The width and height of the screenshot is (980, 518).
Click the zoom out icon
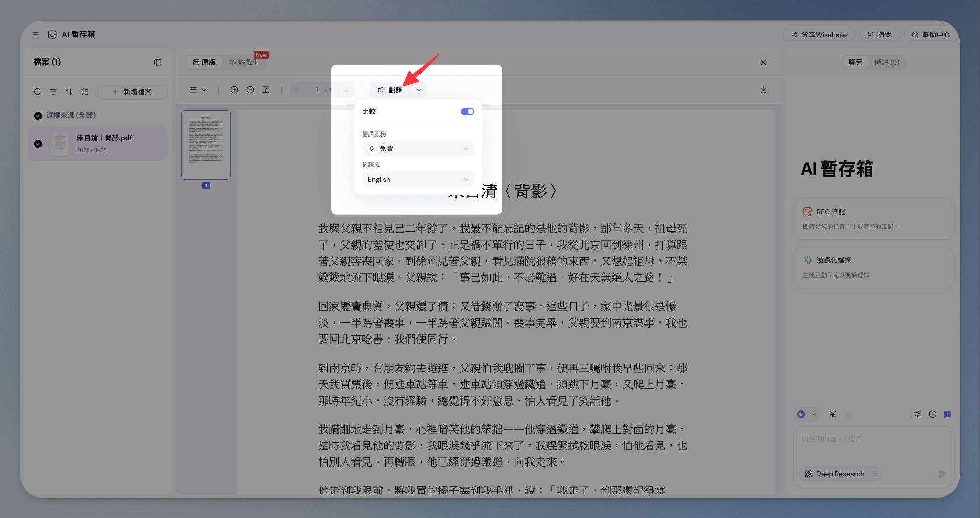[x=250, y=90]
